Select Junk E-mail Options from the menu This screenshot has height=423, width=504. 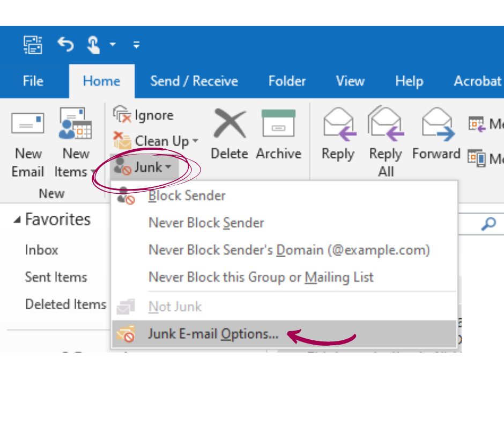coord(213,333)
